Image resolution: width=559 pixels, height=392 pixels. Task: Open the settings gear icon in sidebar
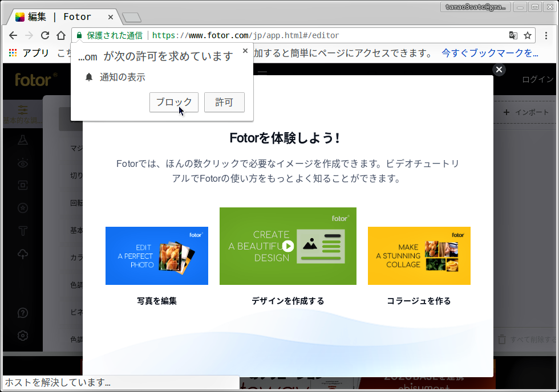coord(23,336)
